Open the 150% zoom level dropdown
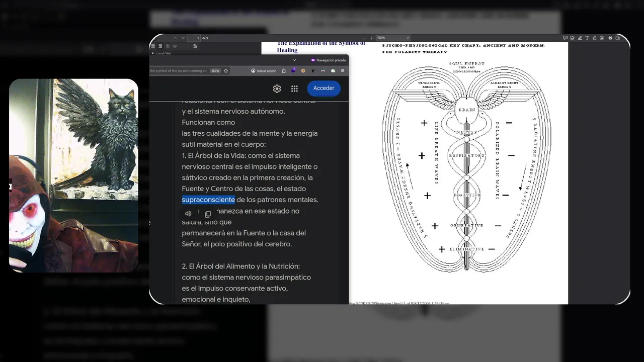 [393, 38]
